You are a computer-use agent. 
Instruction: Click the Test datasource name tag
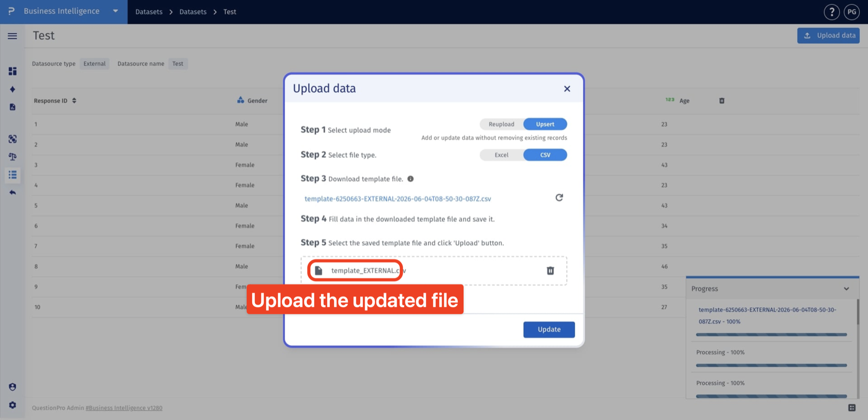pyautogui.click(x=178, y=63)
